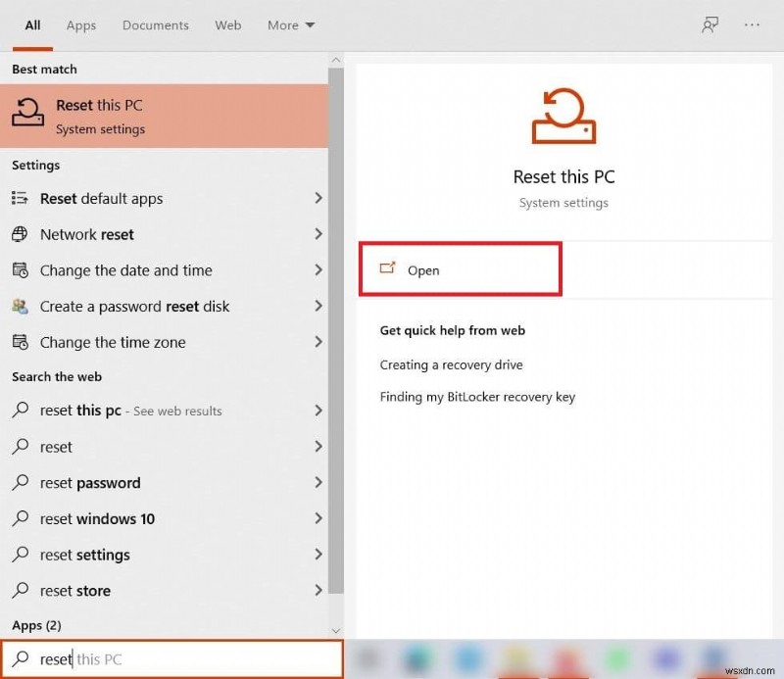Click the Reset this PC icon under Best match

pyautogui.click(x=28, y=117)
